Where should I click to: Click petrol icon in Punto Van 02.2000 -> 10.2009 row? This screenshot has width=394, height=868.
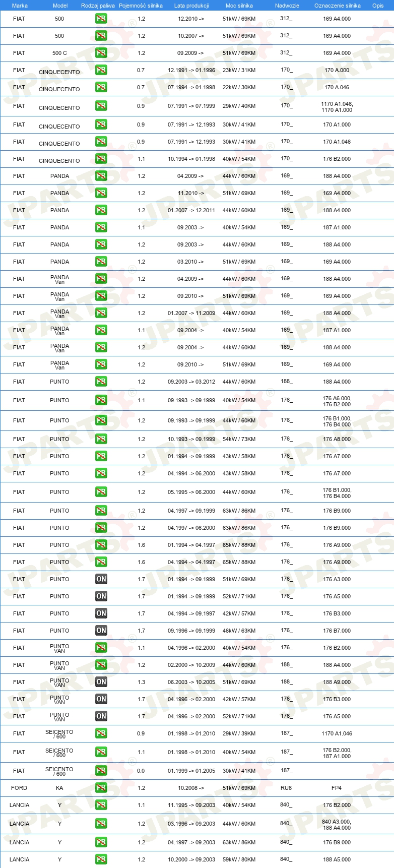(101, 665)
